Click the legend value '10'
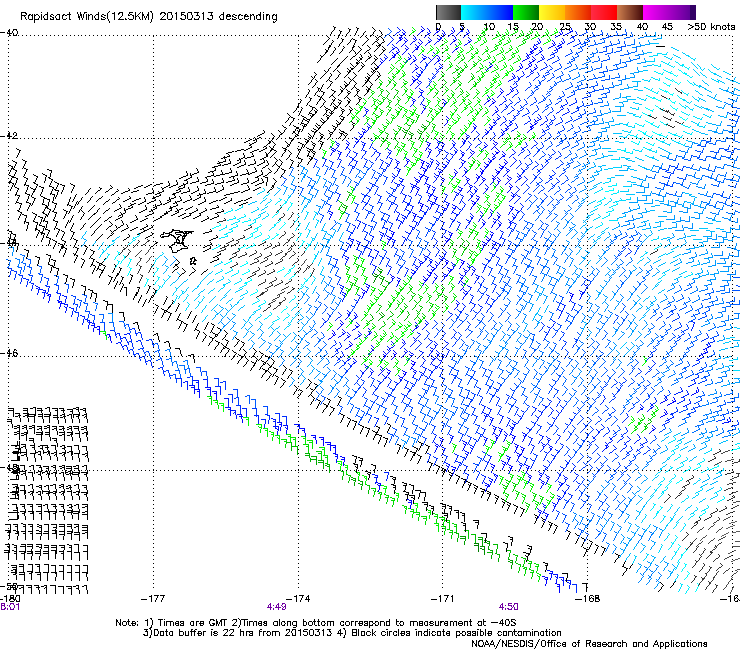 (489, 27)
